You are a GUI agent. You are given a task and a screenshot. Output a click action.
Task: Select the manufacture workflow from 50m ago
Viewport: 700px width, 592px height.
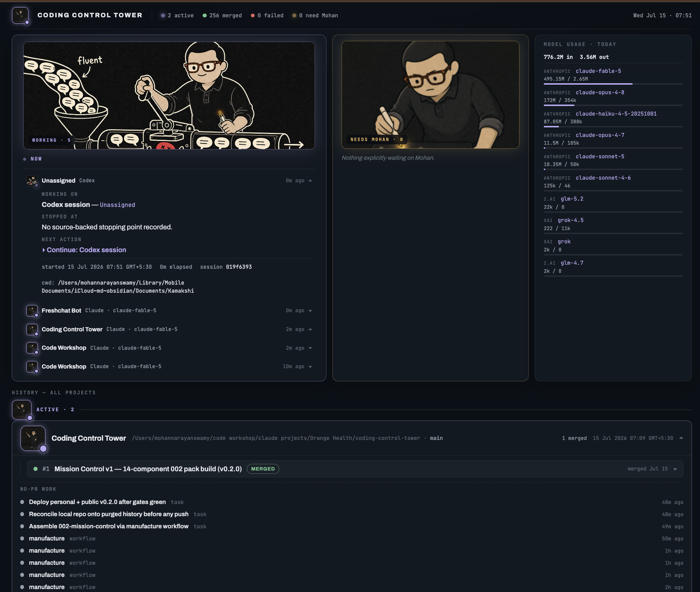[352, 538]
